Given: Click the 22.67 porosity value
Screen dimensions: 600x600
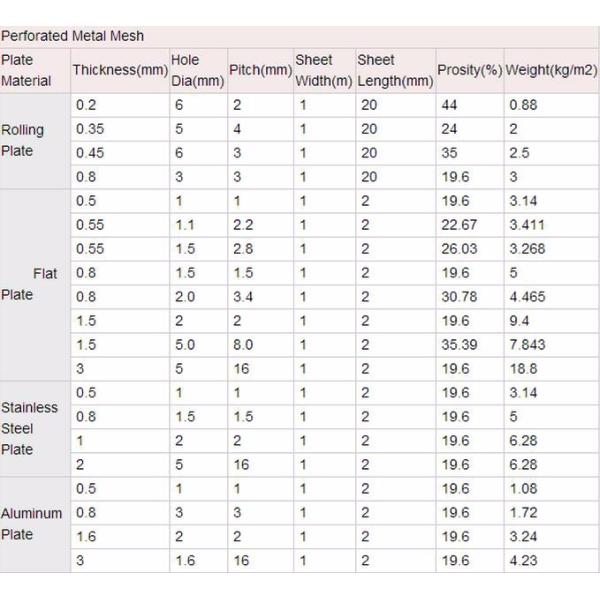Looking at the screenshot, I should (459, 225).
